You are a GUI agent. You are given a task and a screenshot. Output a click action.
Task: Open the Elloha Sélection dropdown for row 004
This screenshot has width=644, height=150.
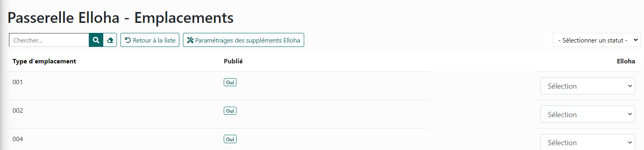(588, 142)
